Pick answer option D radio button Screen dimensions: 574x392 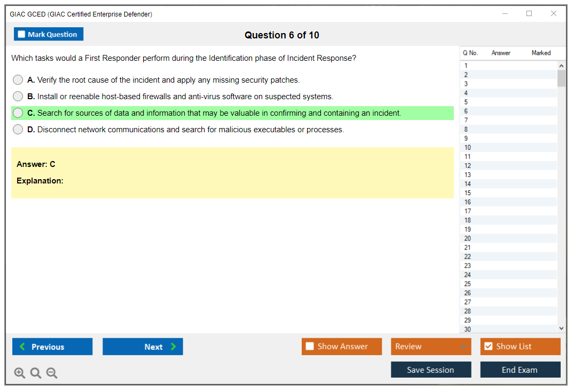click(x=18, y=130)
